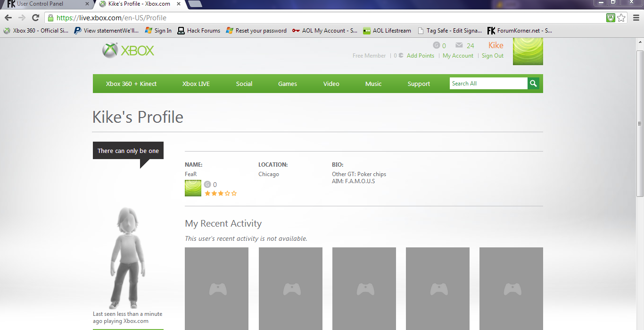Screen dimensions: 644x330
Task: Open the My Account link
Action: point(458,56)
